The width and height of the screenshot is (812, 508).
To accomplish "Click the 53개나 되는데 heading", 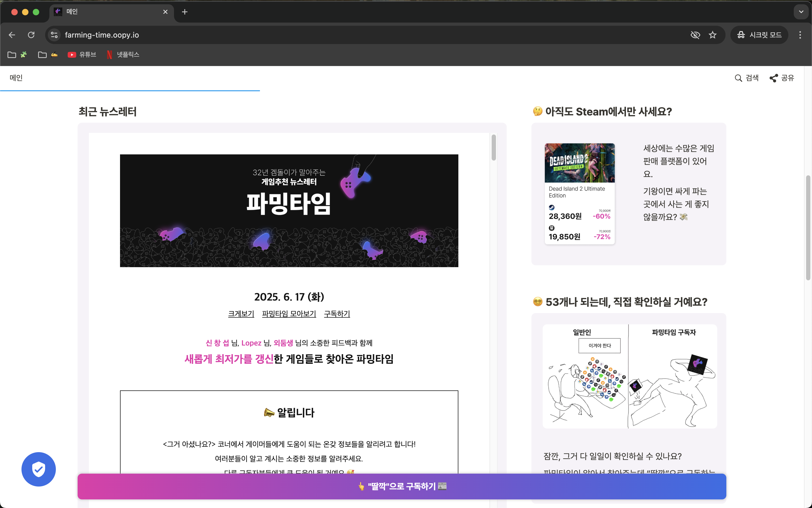I will pyautogui.click(x=620, y=302).
